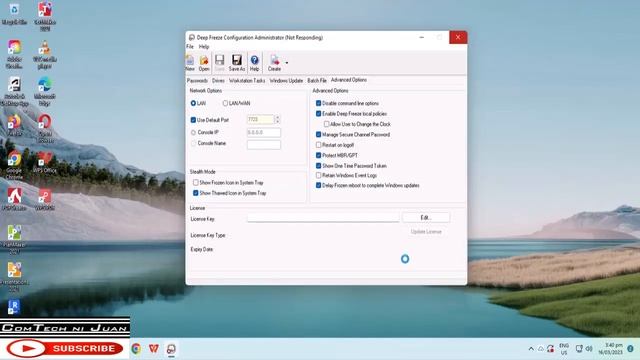Toggle Use Default Port checkbox
Screen dimensions: 640x360
[x=193, y=120]
